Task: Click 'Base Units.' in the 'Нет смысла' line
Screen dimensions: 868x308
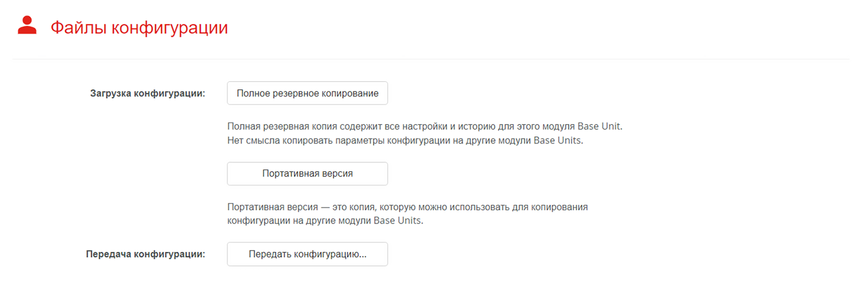Action: [x=558, y=140]
